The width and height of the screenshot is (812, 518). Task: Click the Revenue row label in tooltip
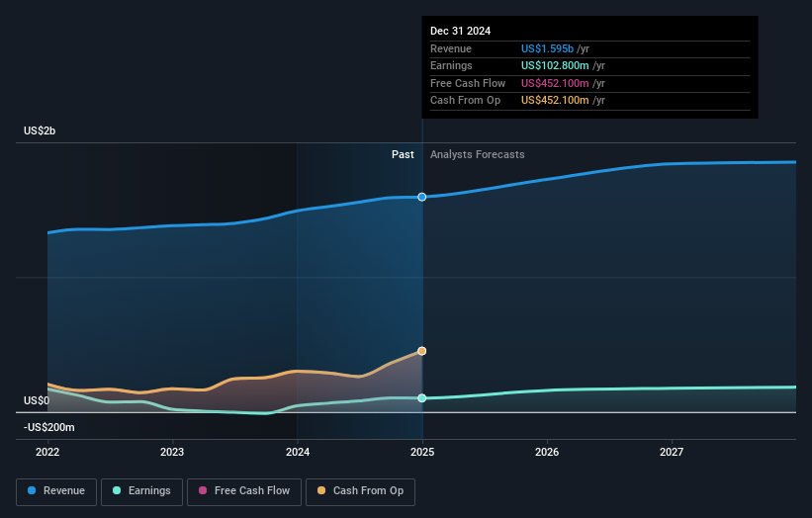451,48
